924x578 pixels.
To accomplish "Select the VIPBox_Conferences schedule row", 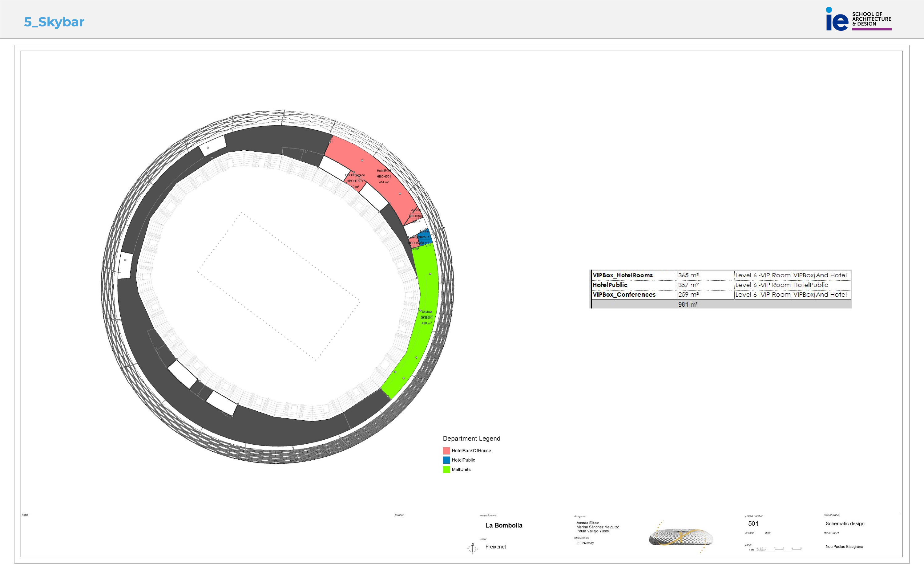I will pyautogui.click(x=624, y=294).
